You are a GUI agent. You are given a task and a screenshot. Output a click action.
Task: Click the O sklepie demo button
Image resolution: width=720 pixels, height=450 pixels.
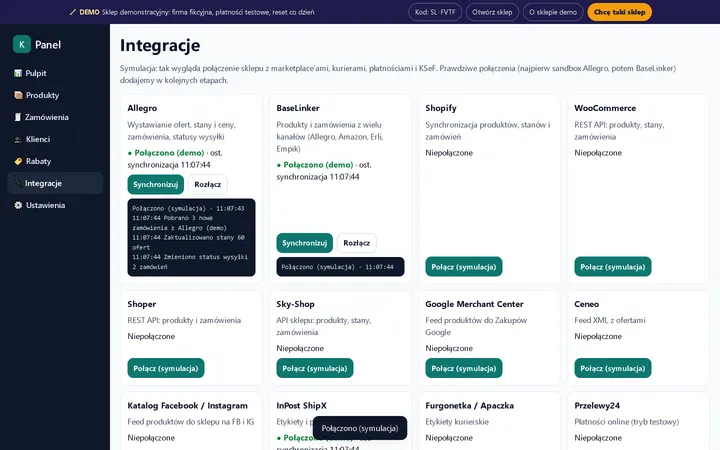[553, 12]
